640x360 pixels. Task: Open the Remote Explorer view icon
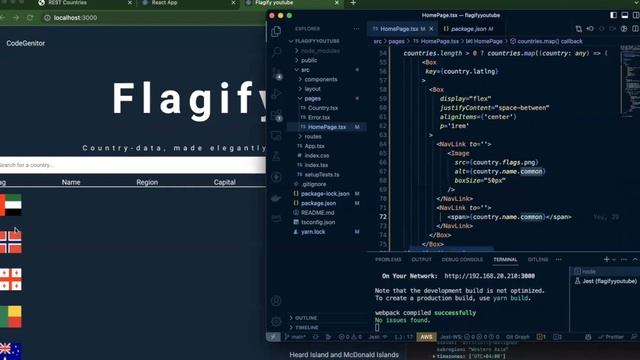tap(276, 136)
